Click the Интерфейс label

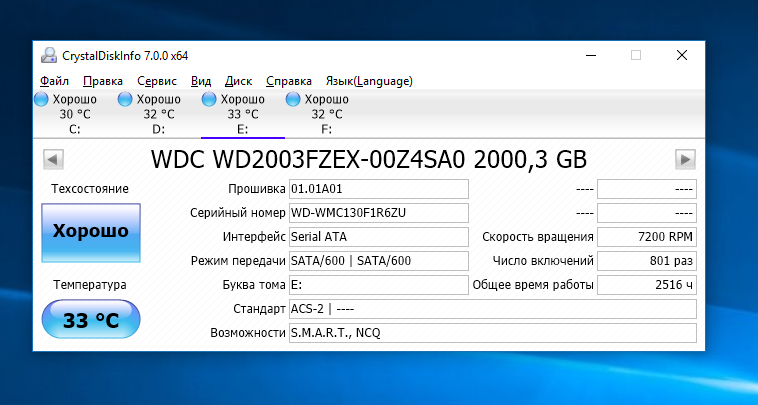pos(254,237)
